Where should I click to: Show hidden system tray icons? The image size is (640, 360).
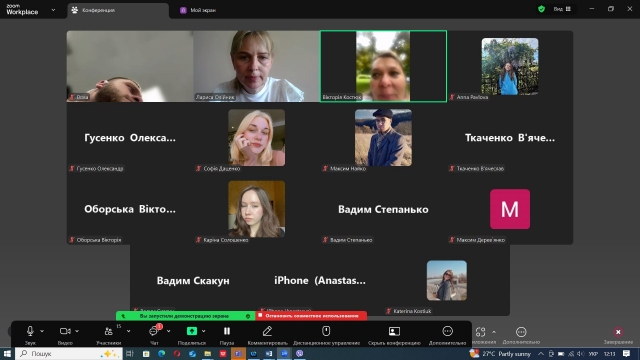[x=541, y=353]
